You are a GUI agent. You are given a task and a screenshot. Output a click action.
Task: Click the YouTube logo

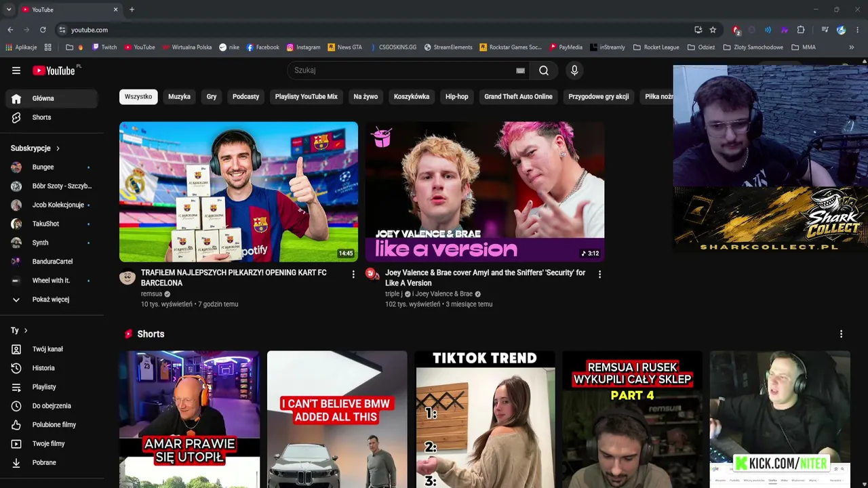[x=54, y=70]
